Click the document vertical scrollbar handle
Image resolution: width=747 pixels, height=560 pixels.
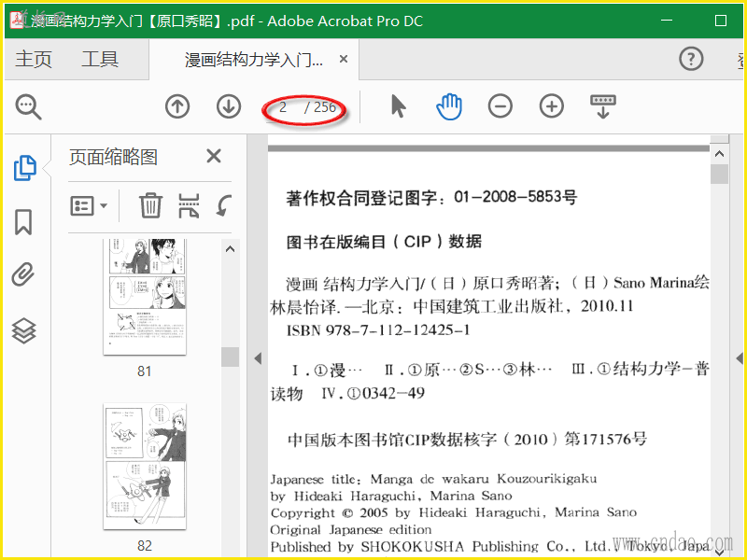(719, 174)
